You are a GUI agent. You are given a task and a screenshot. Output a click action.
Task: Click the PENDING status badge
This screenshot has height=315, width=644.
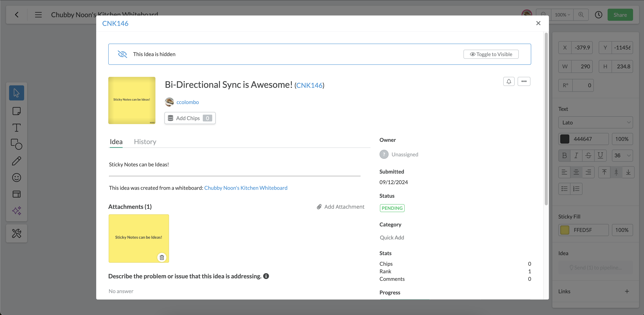[x=392, y=208]
